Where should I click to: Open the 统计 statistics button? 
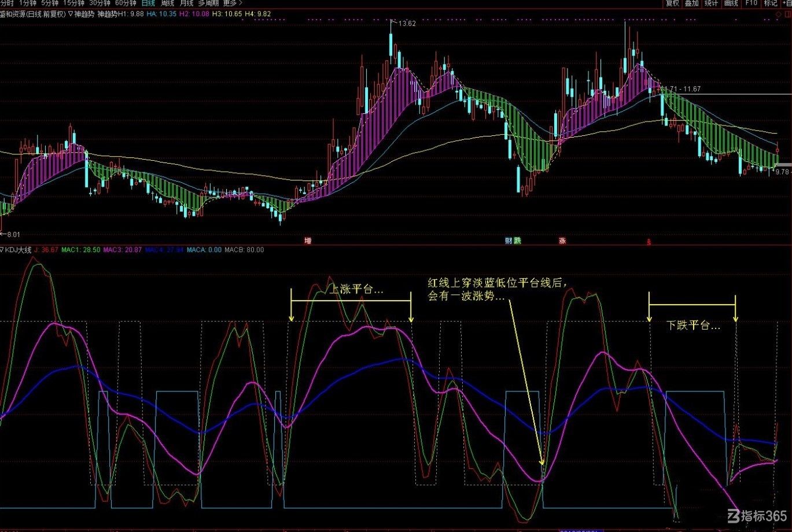711,3
